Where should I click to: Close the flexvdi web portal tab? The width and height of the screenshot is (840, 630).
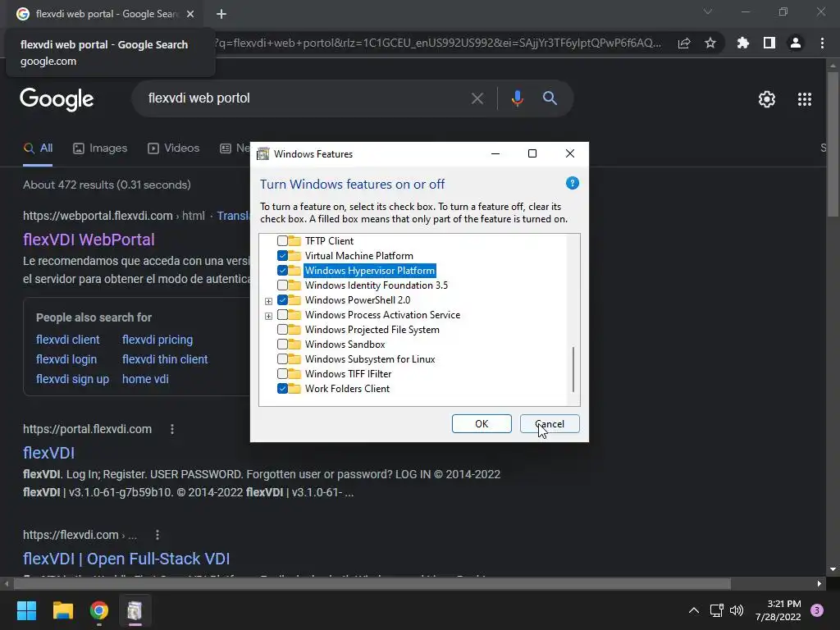point(190,14)
